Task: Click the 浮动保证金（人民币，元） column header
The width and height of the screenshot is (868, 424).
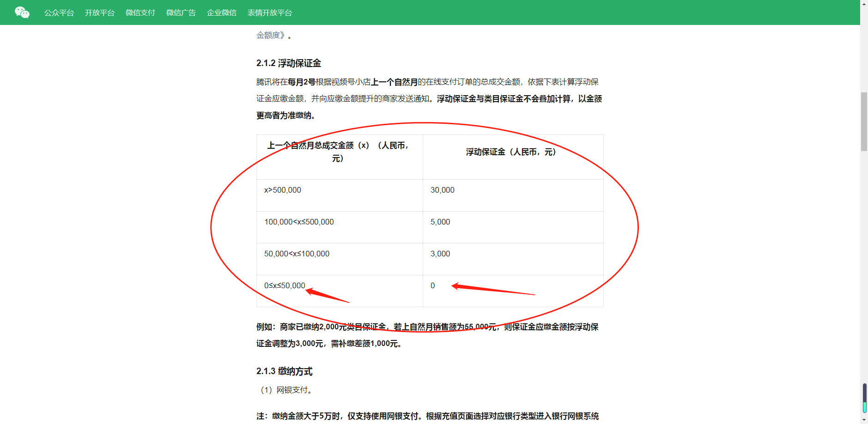Action: click(513, 157)
